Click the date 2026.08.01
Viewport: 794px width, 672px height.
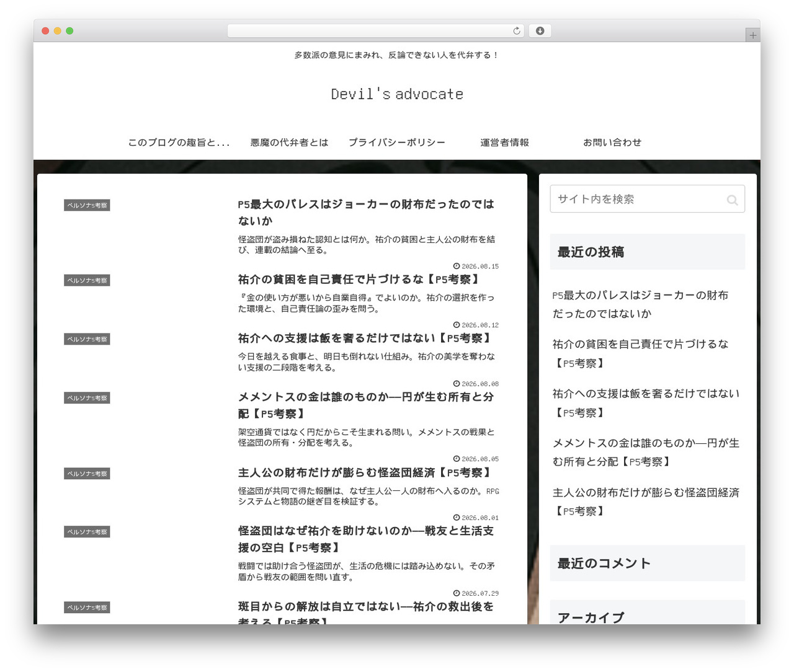[x=476, y=518]
